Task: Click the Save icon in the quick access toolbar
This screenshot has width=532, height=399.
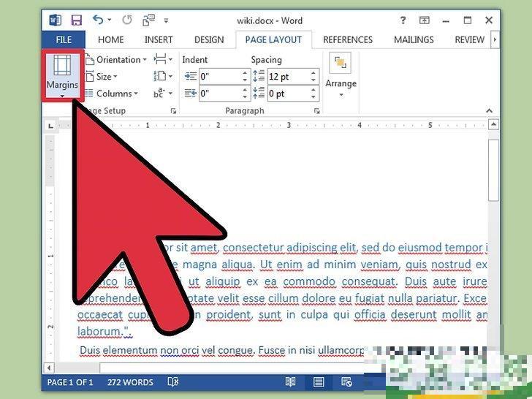Action: (75, 20)
